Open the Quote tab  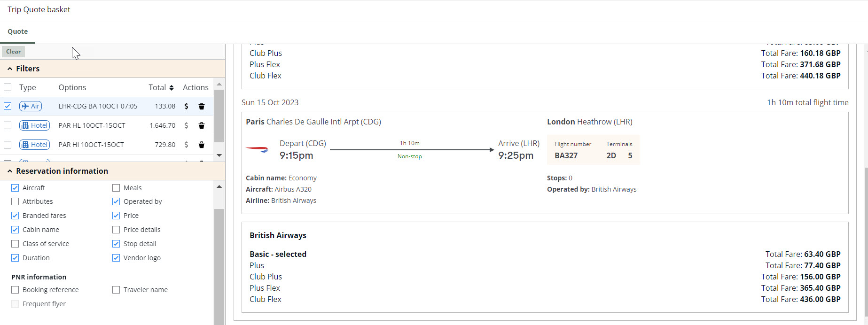[x=18, y=31]
